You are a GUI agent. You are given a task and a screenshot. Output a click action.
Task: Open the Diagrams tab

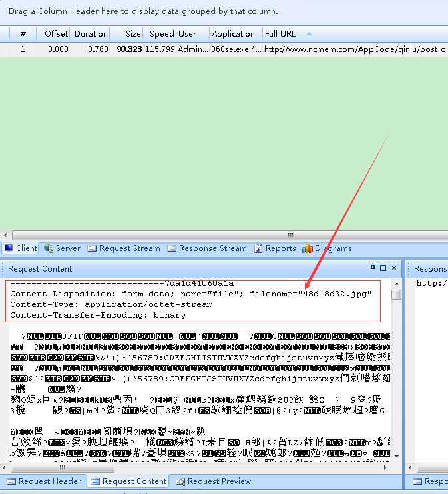coord(327,248)
